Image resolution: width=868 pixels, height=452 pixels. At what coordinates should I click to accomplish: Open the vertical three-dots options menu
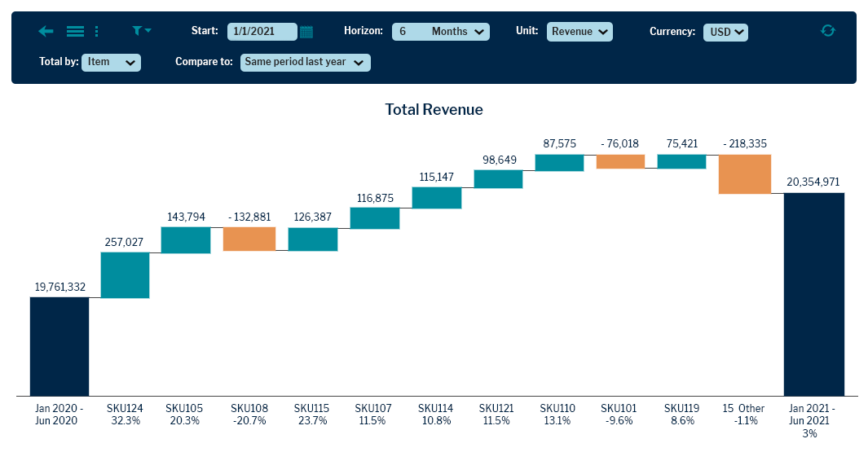96,31
